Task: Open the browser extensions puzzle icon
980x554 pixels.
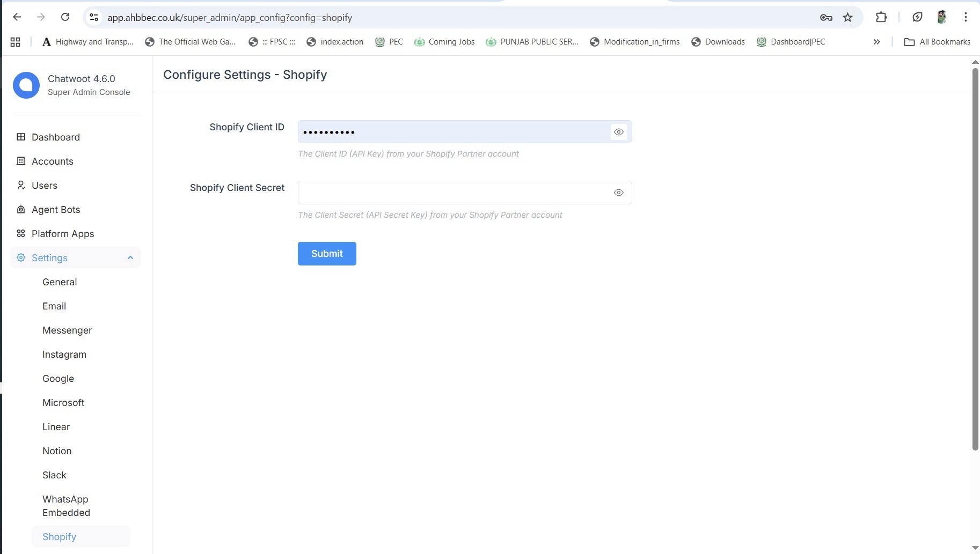Action: 881,17
